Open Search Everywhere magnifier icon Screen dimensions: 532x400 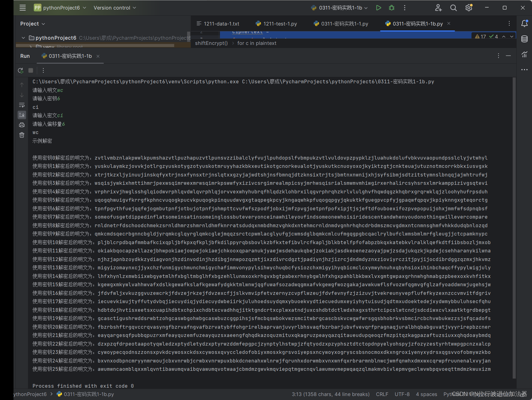point(453,8)
